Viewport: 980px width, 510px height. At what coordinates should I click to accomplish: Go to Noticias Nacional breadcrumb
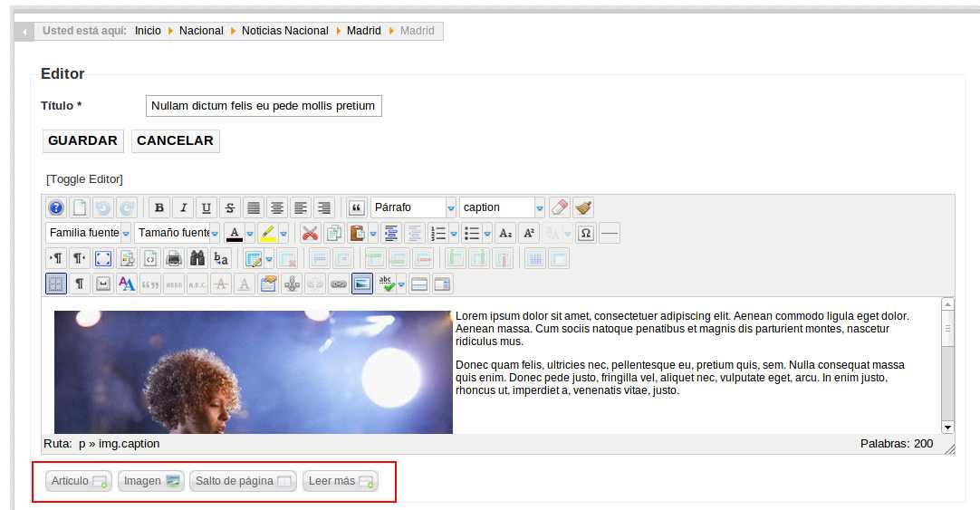[285, 31]
